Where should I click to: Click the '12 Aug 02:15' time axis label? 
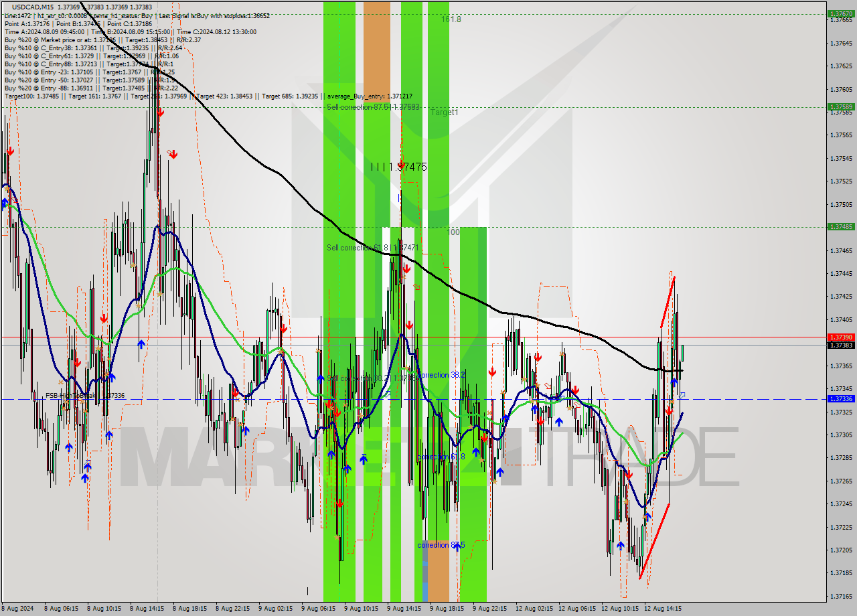click(534, 609)
